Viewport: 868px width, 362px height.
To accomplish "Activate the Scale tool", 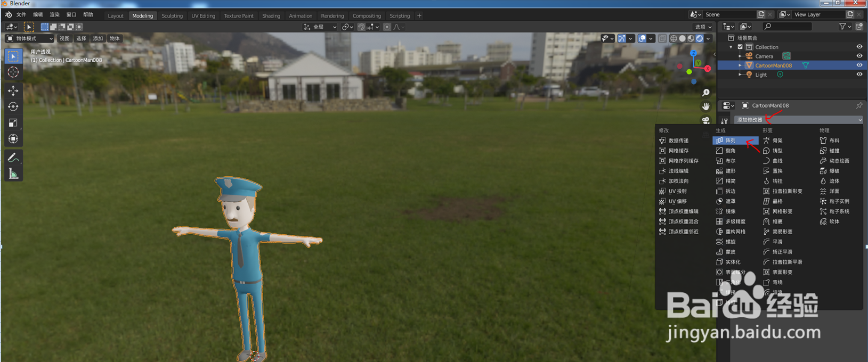I will point(13,123).
